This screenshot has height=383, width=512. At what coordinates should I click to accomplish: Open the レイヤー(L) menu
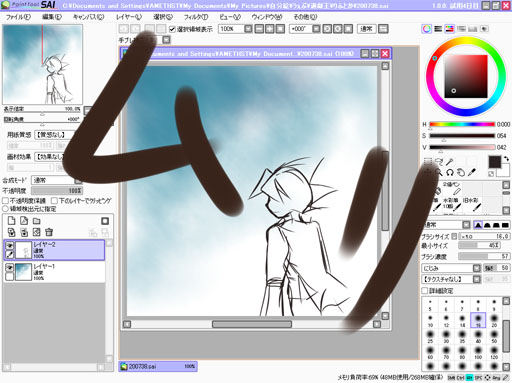click(x=129, y=17)
